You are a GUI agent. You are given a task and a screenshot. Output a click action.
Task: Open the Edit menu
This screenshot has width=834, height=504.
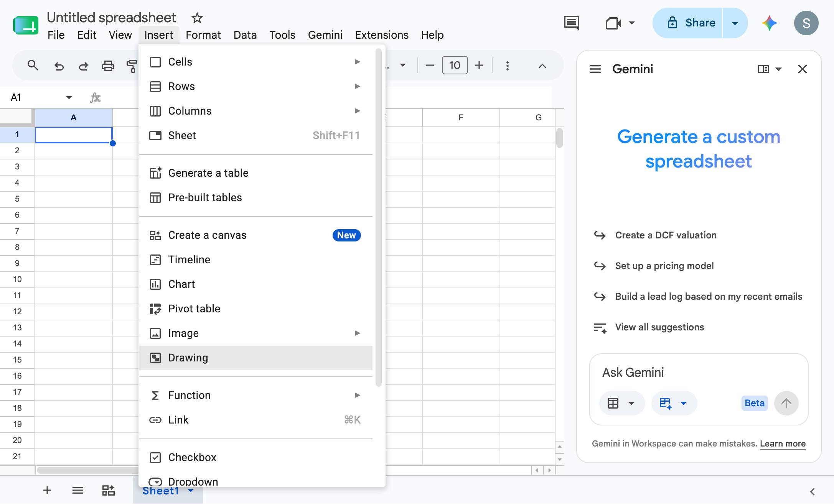tap(87, 35)
